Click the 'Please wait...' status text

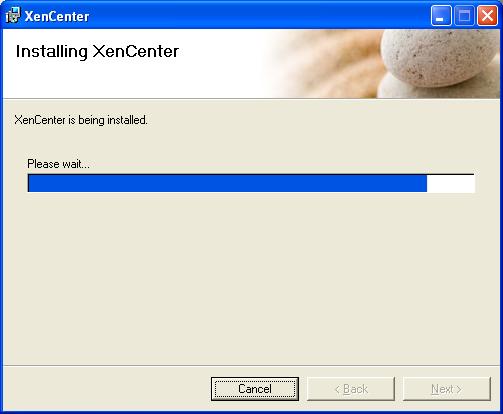coord(58,164)
